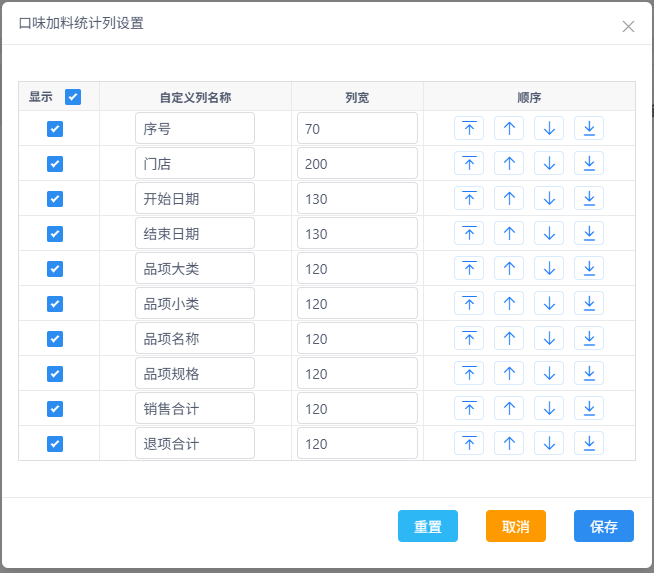Viewport: 654px width, 573px height.
Task: Click the 列宽 column header
Action: point(357,98)
